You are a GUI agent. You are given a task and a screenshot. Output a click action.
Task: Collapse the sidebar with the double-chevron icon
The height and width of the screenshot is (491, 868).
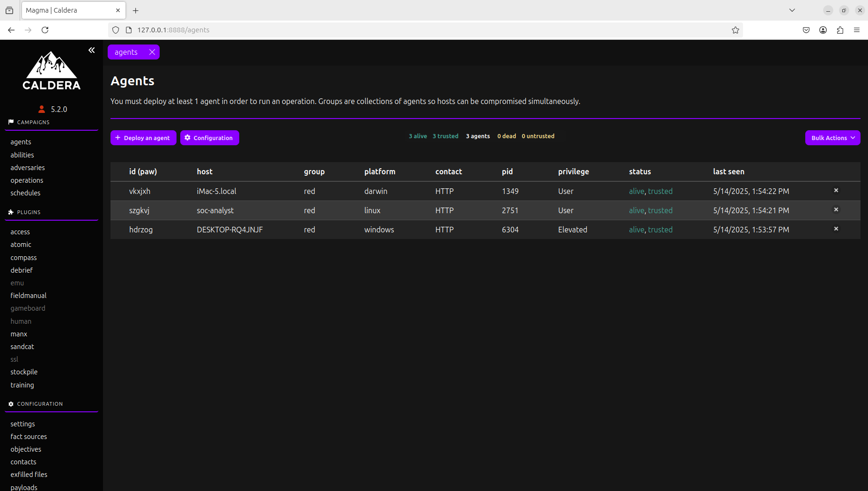(92, 50)
